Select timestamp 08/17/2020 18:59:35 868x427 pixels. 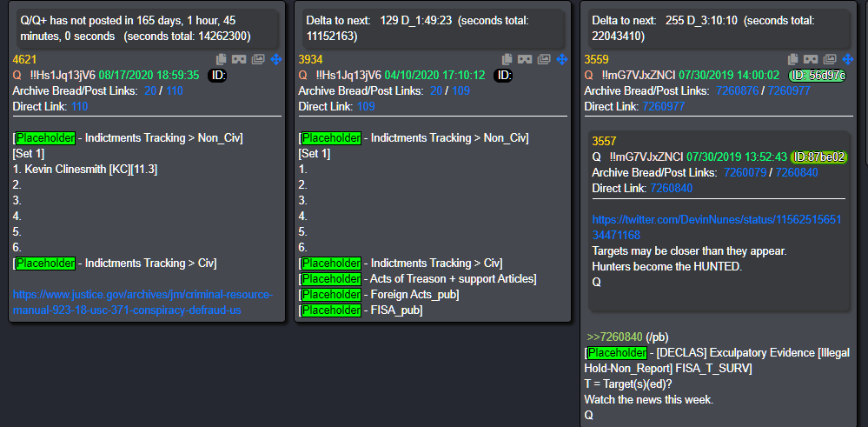[x=149, y=76]
